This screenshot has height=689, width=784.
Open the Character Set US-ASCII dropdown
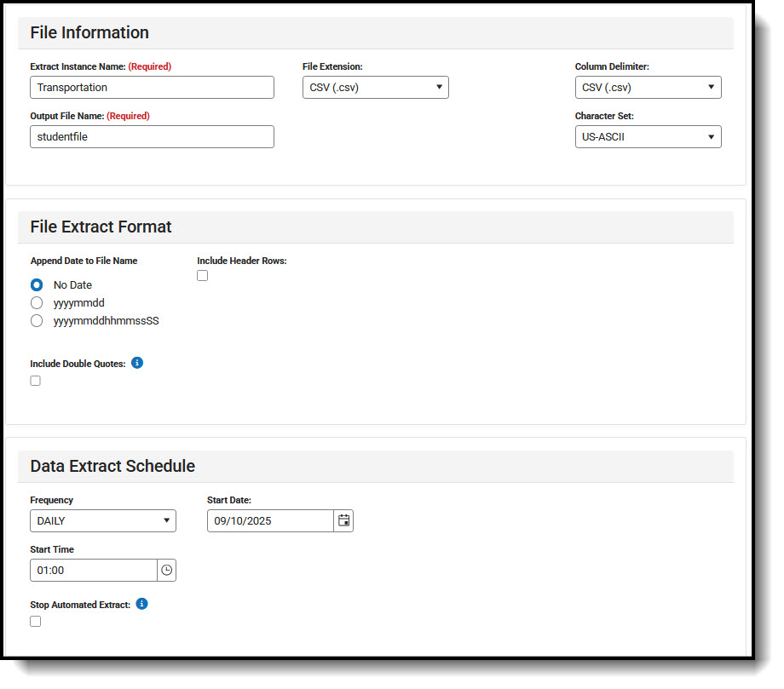click(648, 136)
